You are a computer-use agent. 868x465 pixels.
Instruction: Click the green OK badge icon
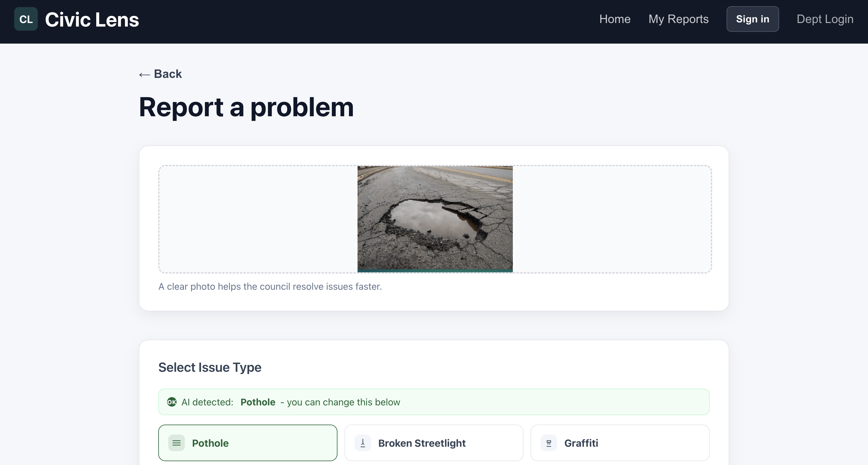[172, 402]
